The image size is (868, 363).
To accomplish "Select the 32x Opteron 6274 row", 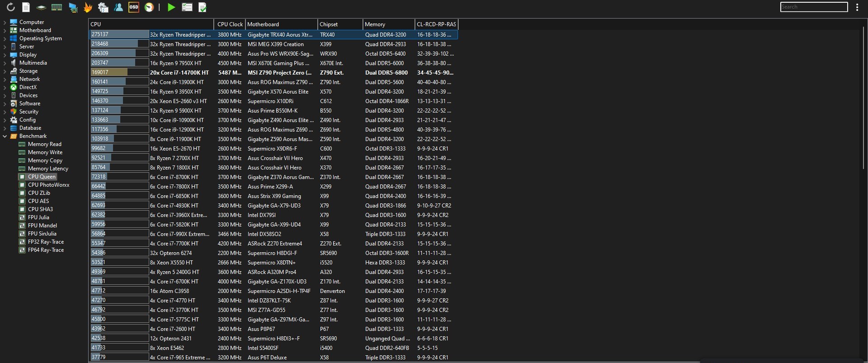I will 273,253.
